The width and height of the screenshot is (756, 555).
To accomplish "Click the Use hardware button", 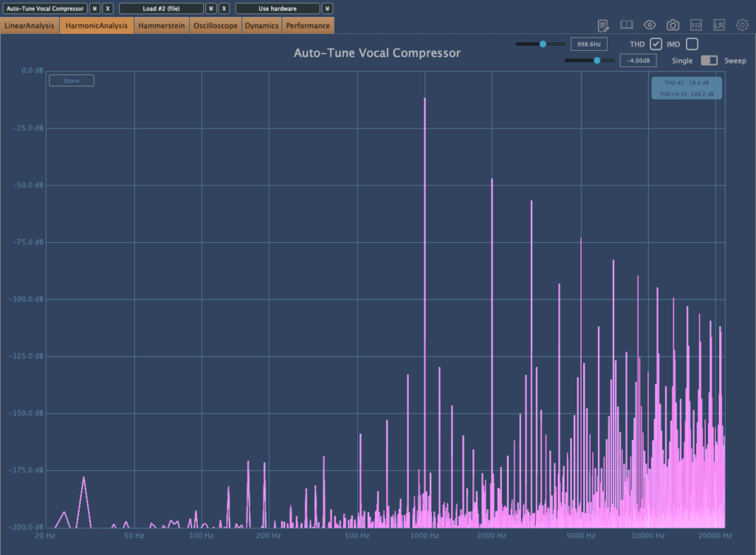I will [278, 9].
